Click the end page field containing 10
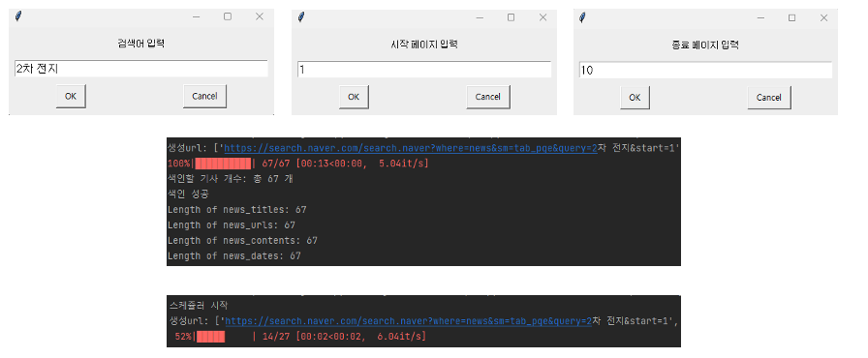Image resolution: width=868 pixels, height=358 pixels. pos(705,71)
